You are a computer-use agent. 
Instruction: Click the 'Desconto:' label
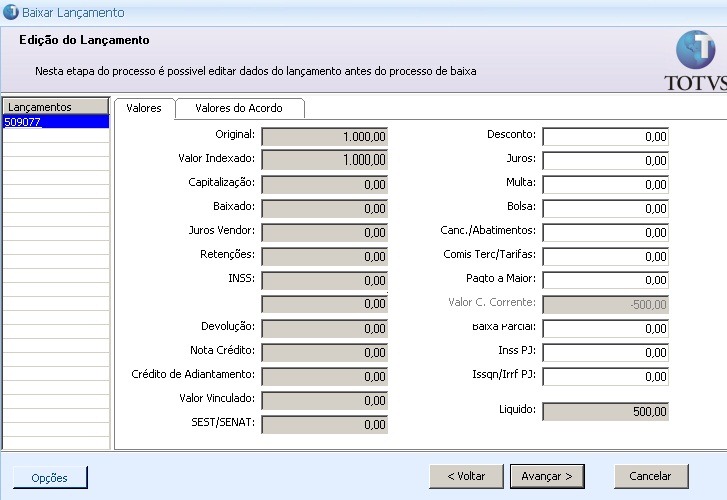click(x=511, y=134)
